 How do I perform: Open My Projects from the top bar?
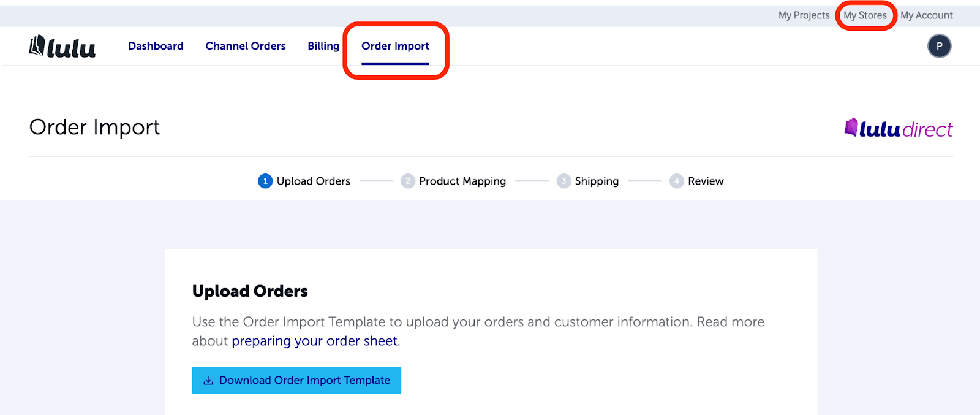coord(803,15)
